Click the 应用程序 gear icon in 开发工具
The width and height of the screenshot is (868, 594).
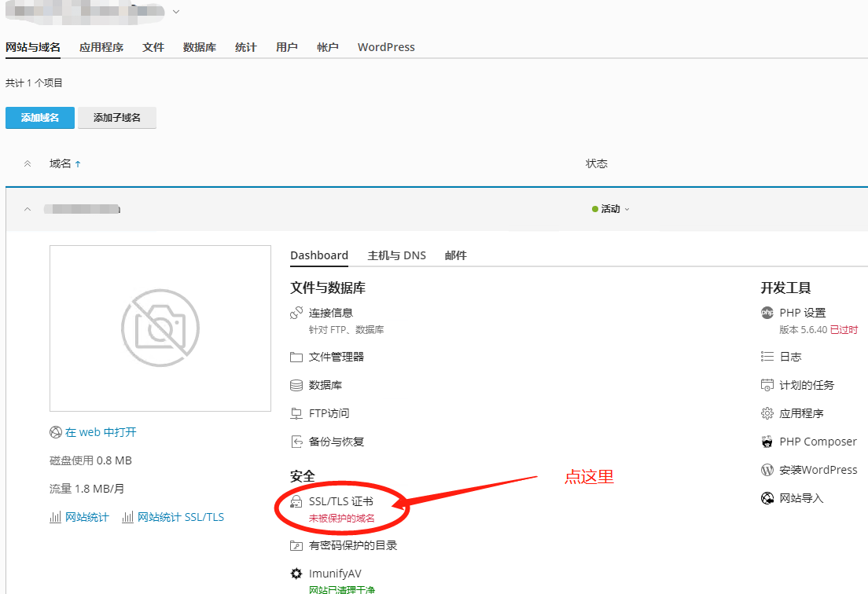(767, 413)
